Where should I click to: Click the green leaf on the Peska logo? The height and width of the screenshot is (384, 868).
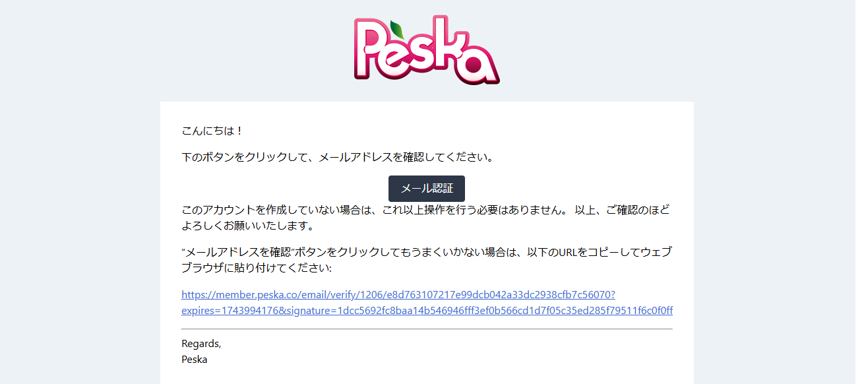(397, 29)
